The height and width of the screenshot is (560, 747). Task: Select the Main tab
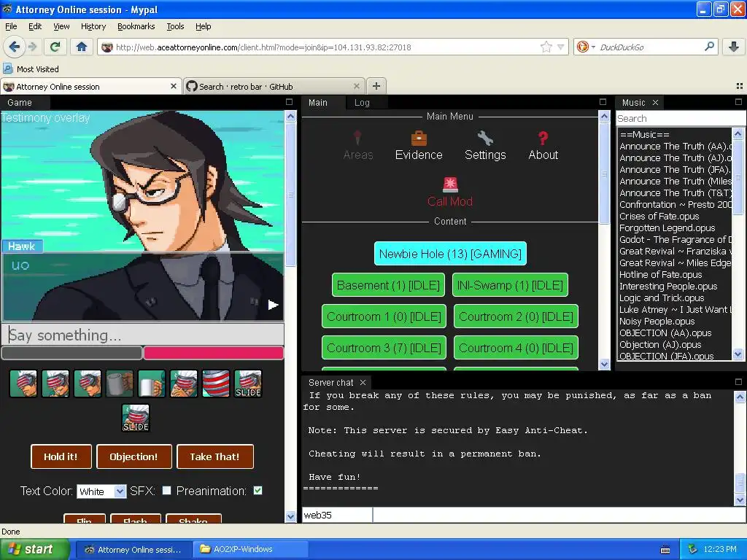[x=318, y=102]
